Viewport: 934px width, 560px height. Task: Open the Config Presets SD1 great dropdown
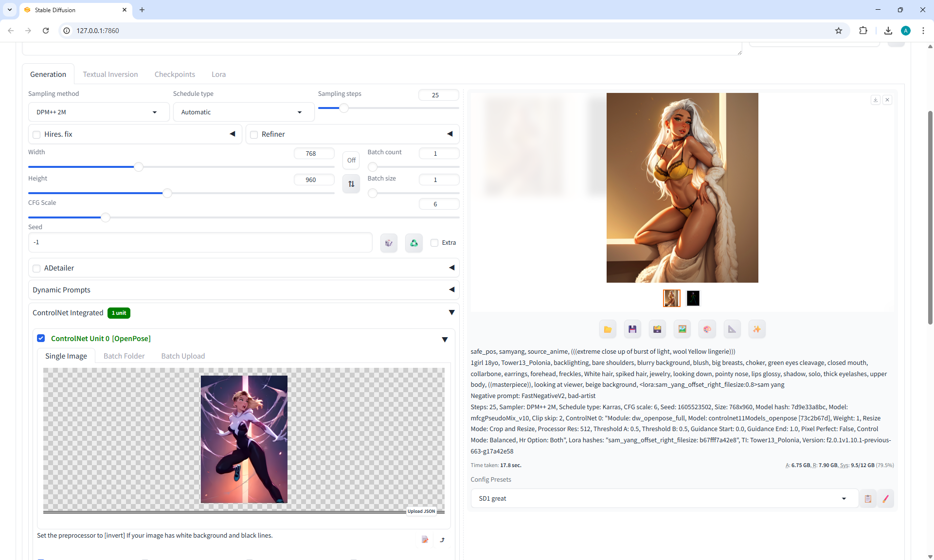point(664,498)
